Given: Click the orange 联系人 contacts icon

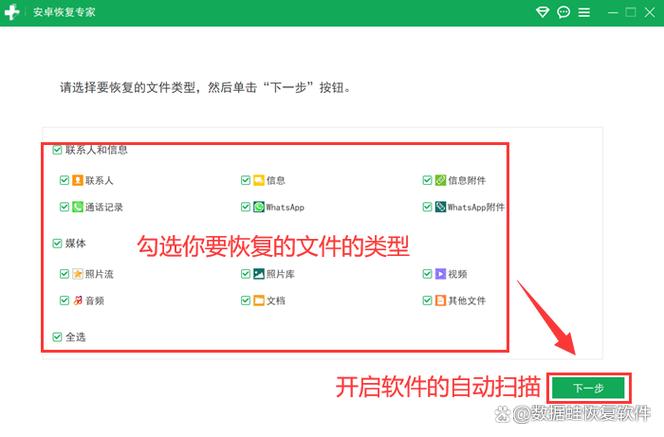Looking at the screenshot, I should [x=77, y=180].
